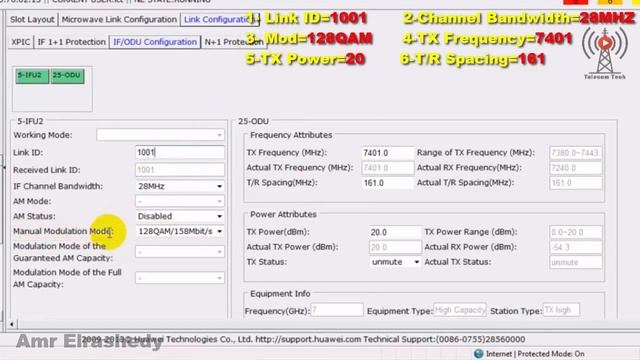Switch to the XPIC tab
640x360 pixels.
click(x=20, y=42)
